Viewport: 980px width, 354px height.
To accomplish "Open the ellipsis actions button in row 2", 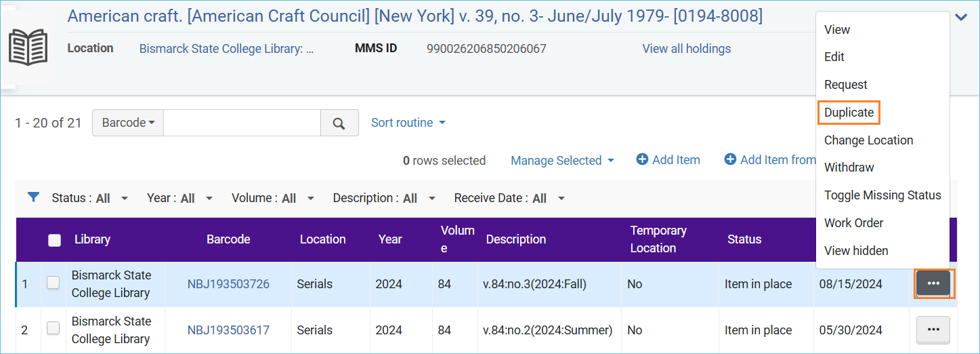I will [x=933, y=330].
